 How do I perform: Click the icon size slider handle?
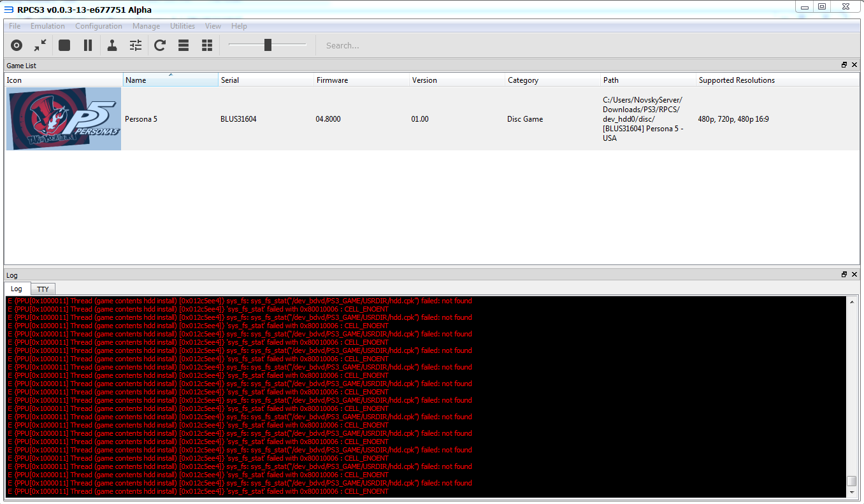coord(268,45)
